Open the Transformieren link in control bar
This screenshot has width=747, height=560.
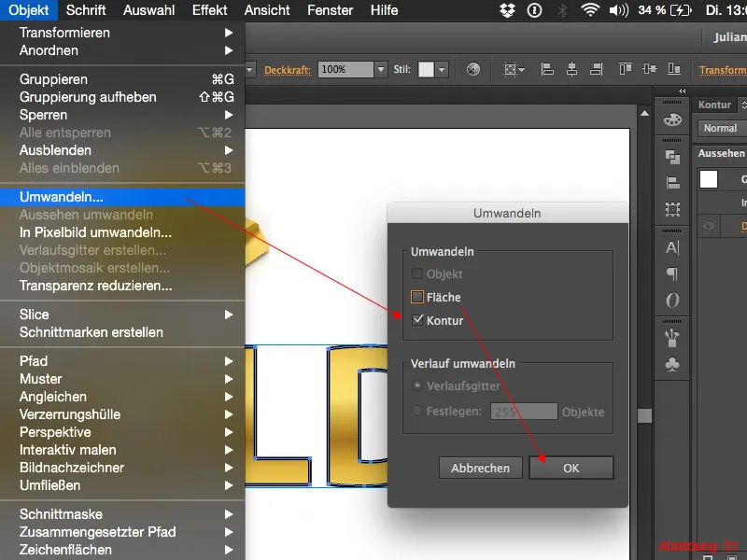[723, 70]
